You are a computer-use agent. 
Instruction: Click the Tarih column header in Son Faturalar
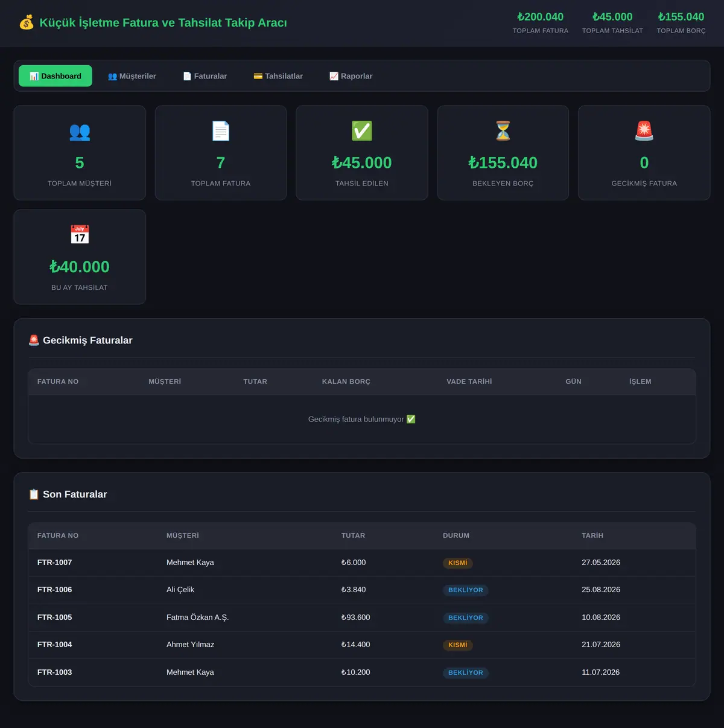point(592,535)
